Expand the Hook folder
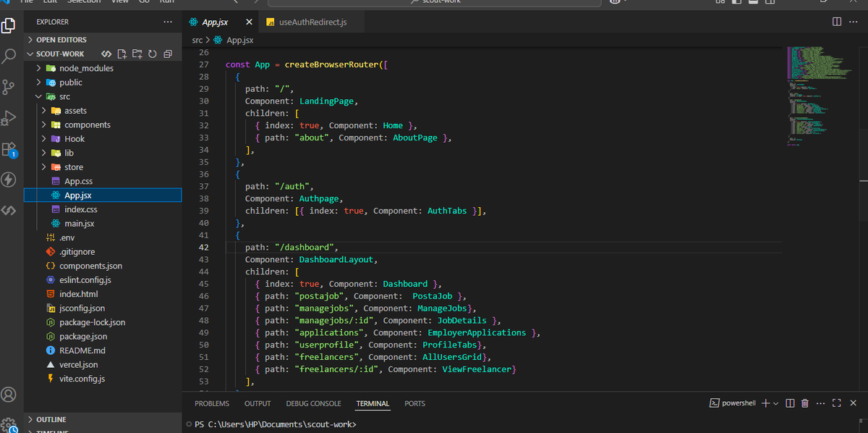The width and height of the screenshot is (868, 433). click(x=103, y=139)
